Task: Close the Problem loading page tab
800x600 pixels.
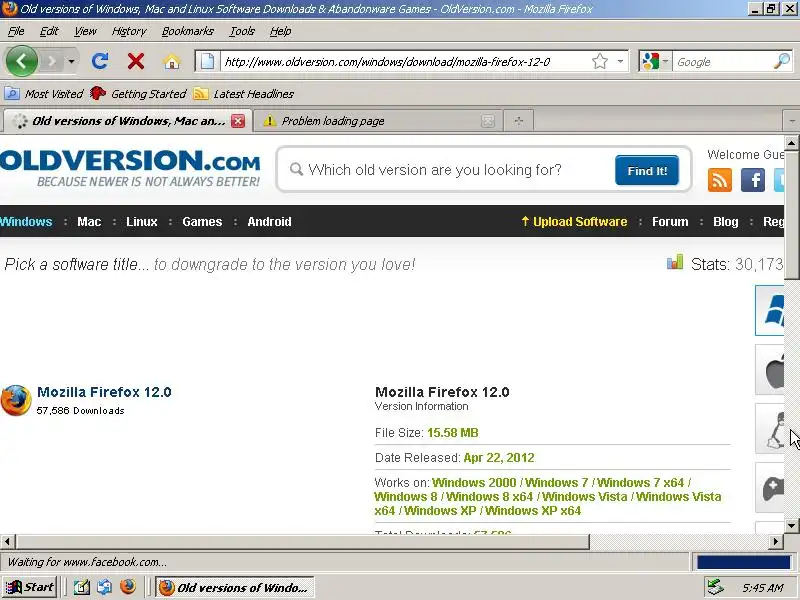Action: 488,121
